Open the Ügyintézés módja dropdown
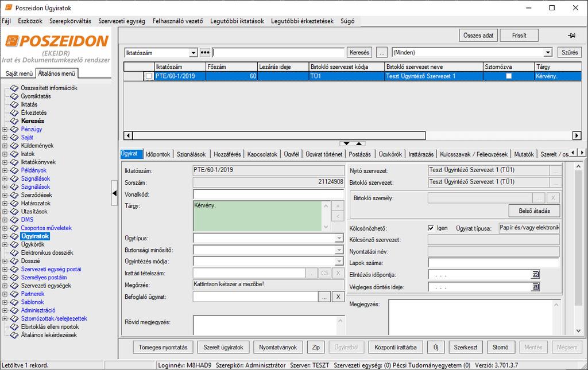Viewport: 588px width, 370px height. 339,262
